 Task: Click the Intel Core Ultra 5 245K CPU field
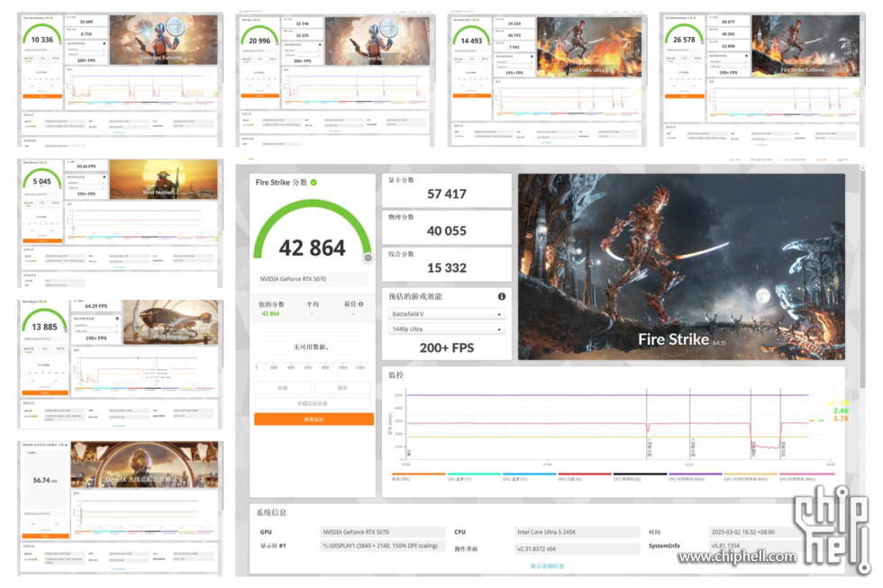point(578,532)
